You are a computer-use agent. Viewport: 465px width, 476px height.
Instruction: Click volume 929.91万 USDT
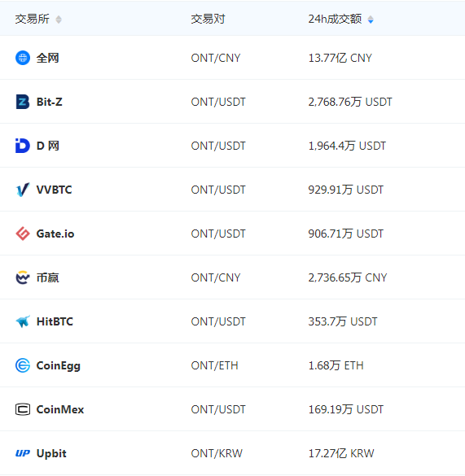click(x=346, y=190)
